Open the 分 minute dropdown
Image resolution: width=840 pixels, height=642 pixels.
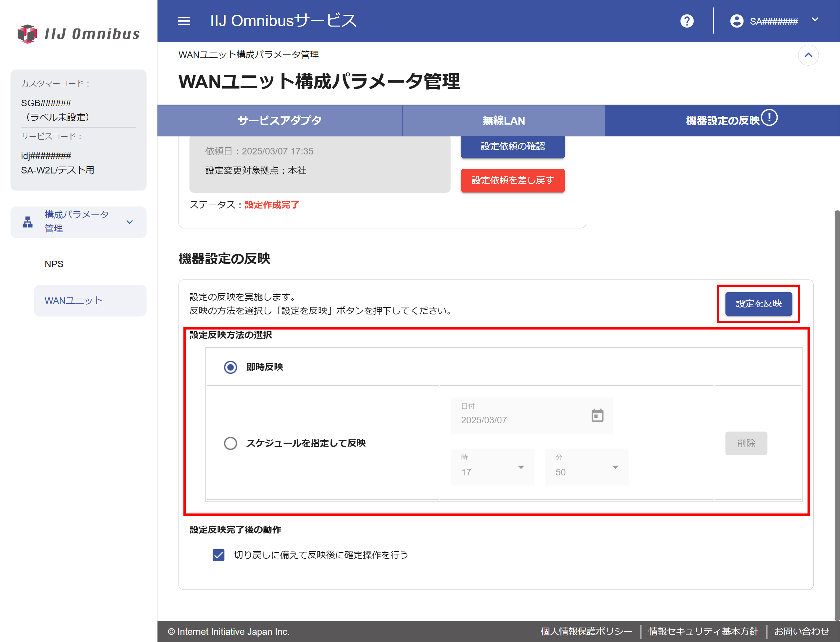pos(587,467)
